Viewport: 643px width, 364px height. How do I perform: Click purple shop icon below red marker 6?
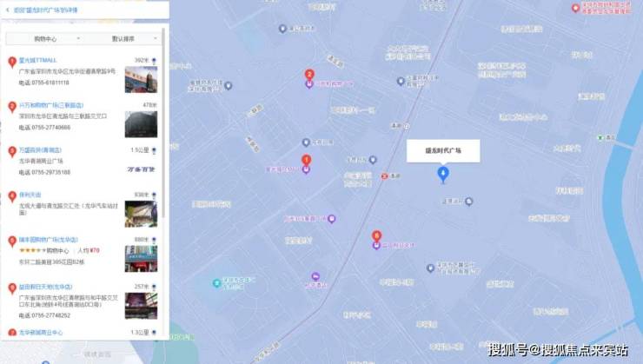click(x=376, y=245)
